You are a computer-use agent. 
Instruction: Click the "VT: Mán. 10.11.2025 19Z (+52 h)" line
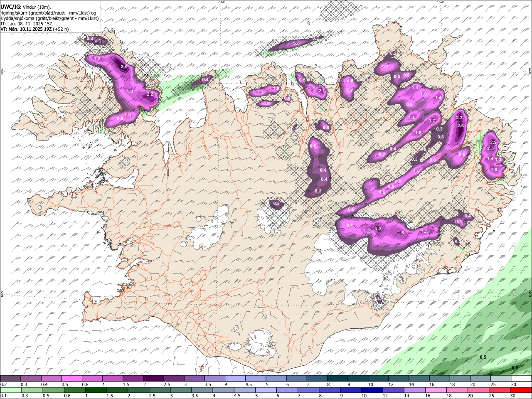coord(35,29)
